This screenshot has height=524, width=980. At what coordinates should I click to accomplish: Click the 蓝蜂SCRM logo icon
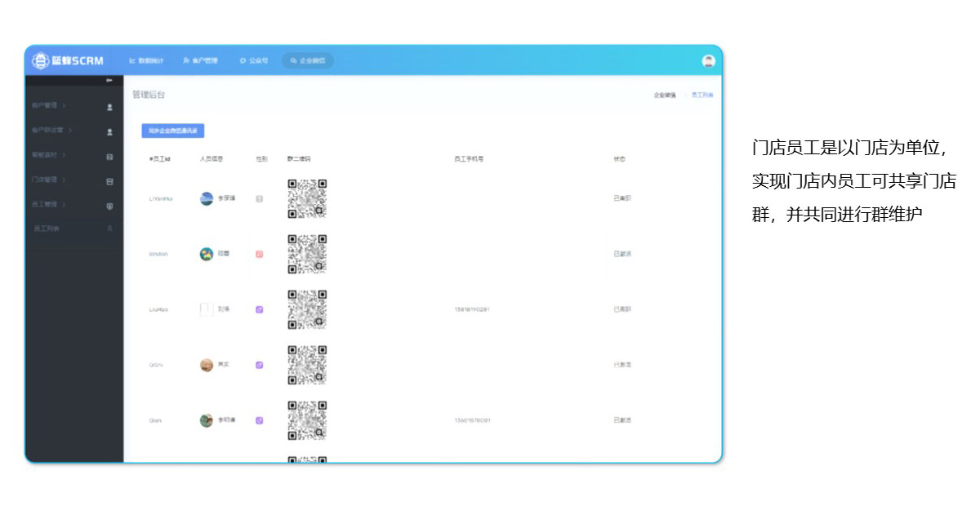coord(40,60)
